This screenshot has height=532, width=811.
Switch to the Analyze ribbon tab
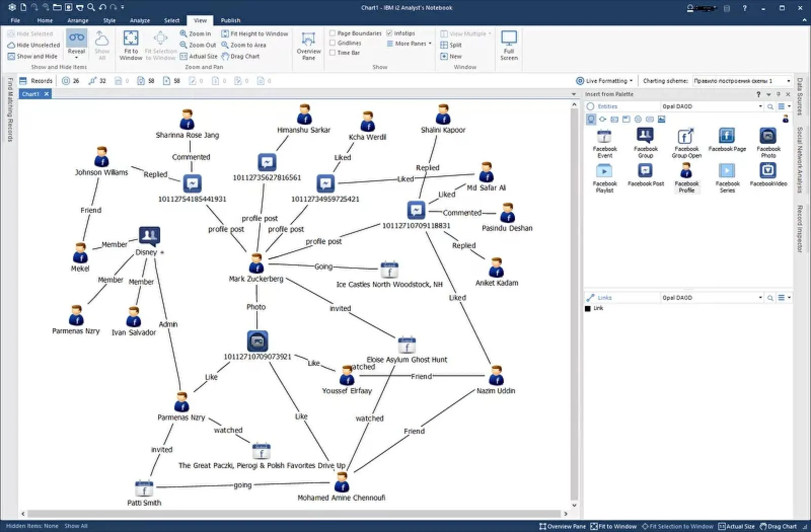pos(139,20)
